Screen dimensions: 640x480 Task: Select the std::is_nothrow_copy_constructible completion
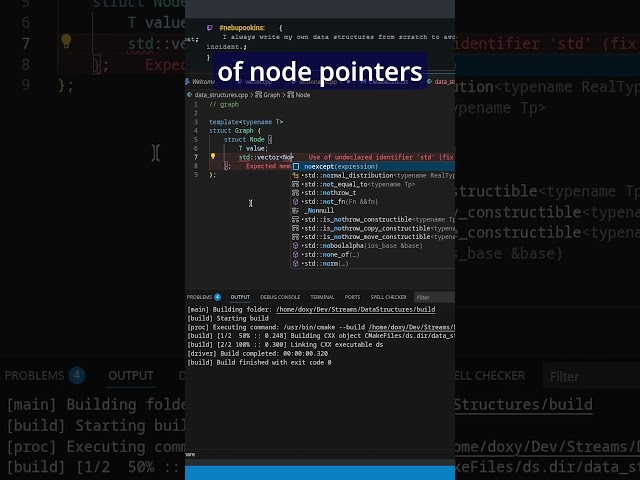coord(373,228)
